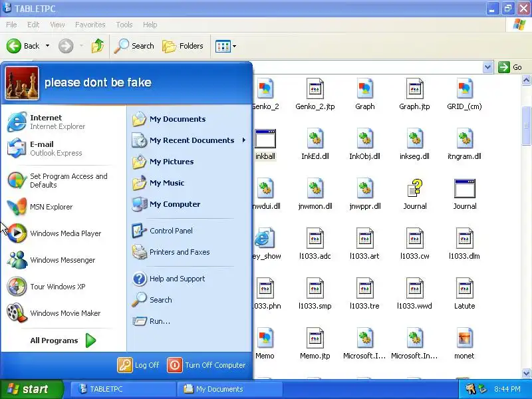Open the address bar dropdown arrow
This screenshot has height=399, width=532.
[x=487, y=67]
